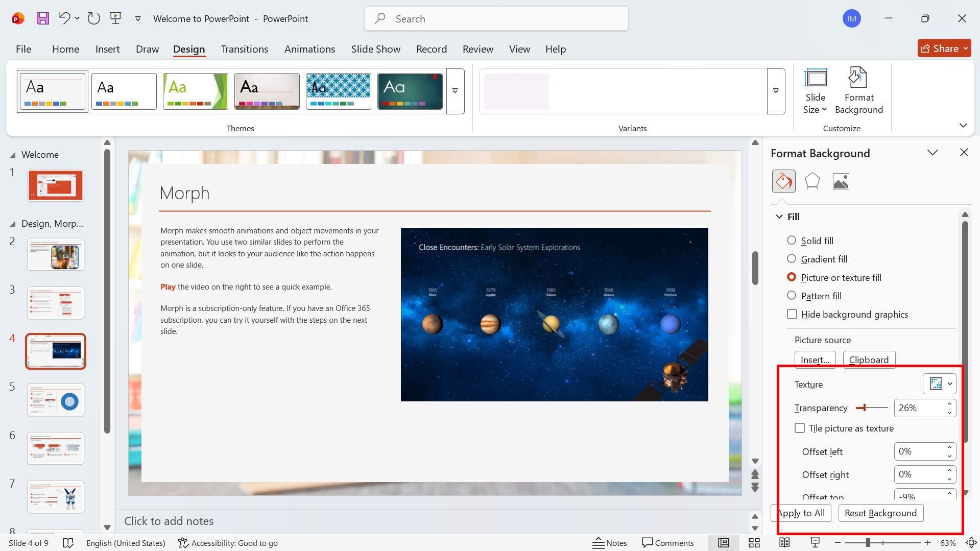Select slide 5 thumbnail
This screenshot has height=551, width=980.
[x=56, y=400]
